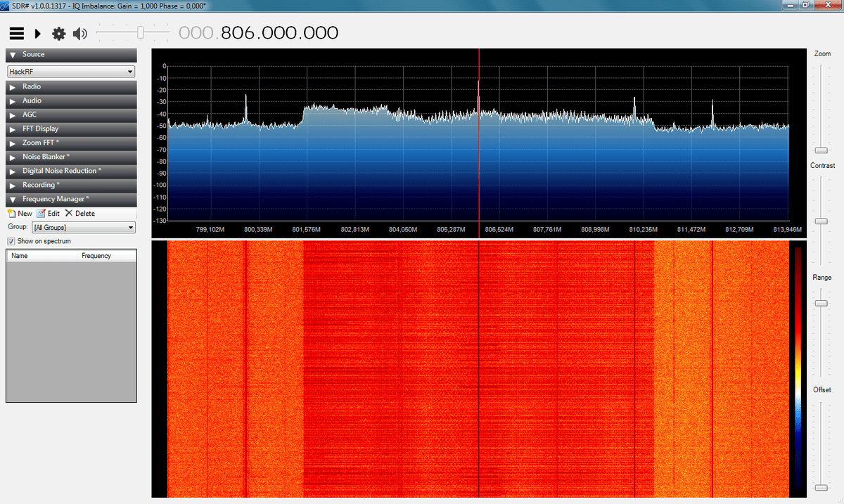
Task: Expand the Recording panel
Action: click(x=71, y=185)
